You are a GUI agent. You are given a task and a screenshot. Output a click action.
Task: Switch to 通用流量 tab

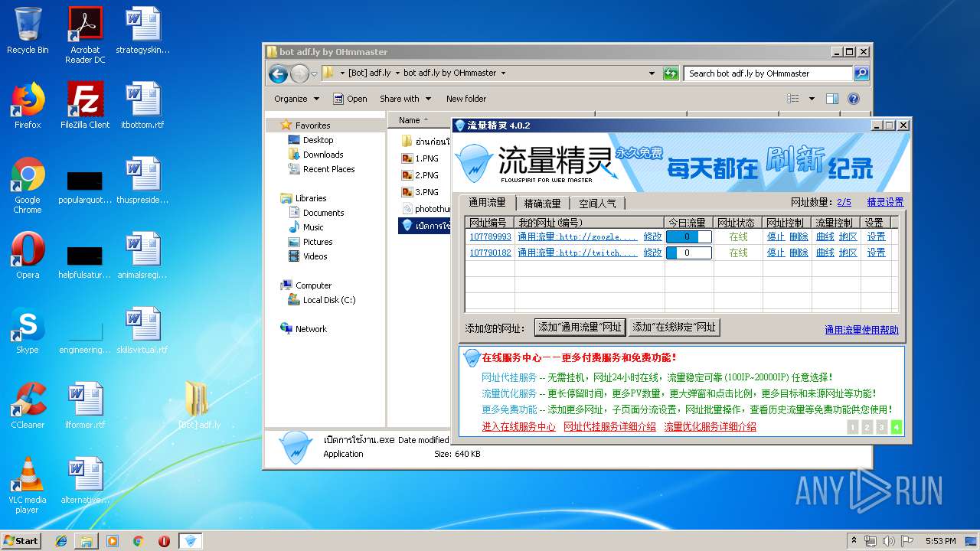pos(487,203)
